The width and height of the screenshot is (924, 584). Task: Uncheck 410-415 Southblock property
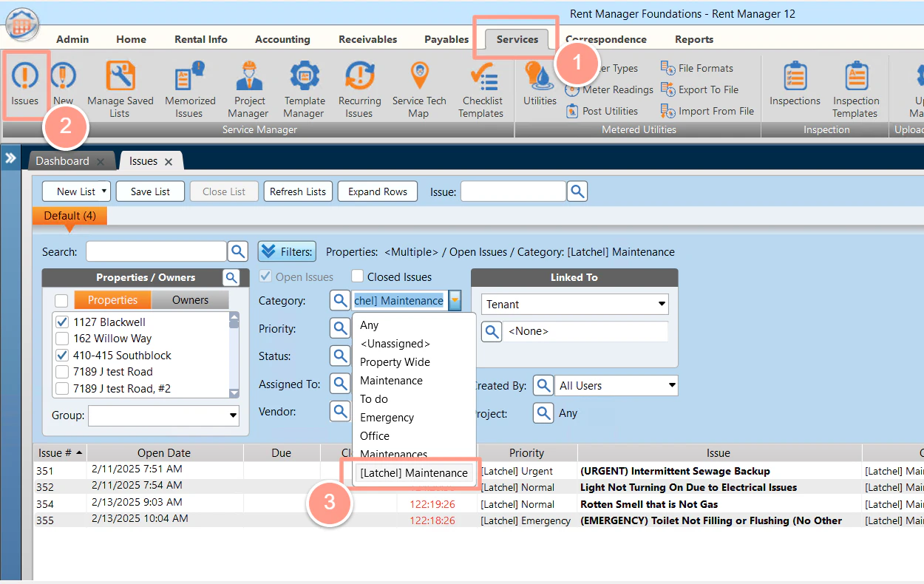click(62, 356)
